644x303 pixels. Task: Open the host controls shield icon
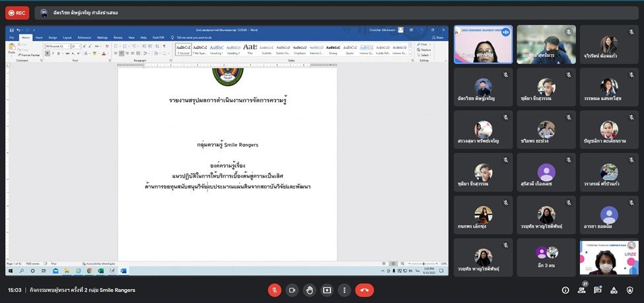click(x=629, y=290)
